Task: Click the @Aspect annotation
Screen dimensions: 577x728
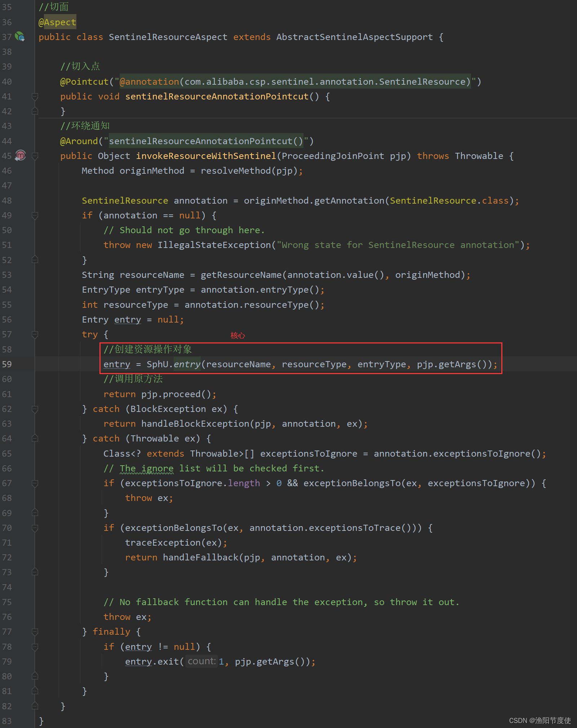Action: pyautogui.click(x=57, y=22)
